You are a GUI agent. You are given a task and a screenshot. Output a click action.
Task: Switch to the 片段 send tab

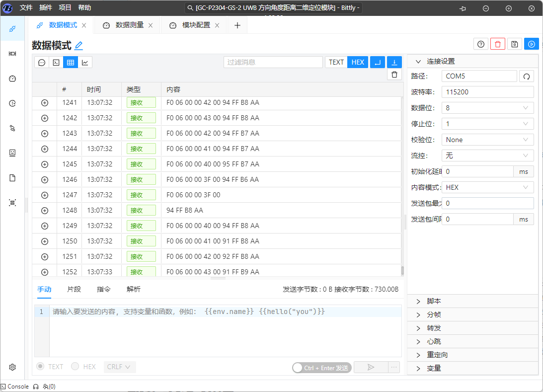[x=74, y=289]
